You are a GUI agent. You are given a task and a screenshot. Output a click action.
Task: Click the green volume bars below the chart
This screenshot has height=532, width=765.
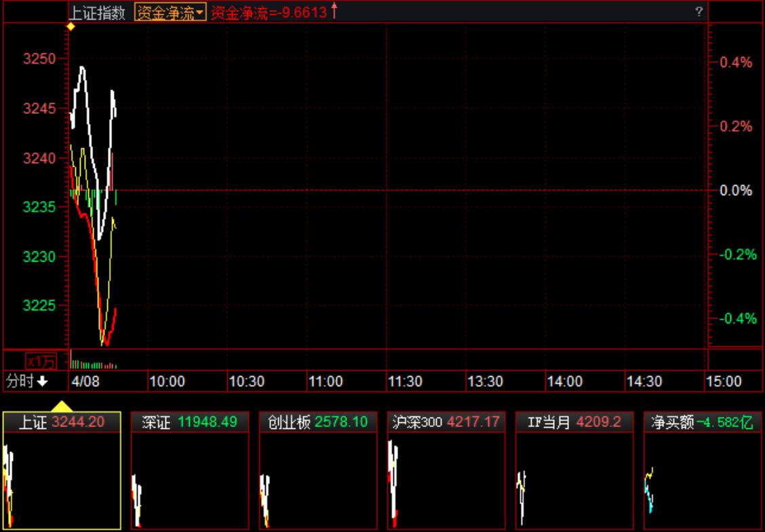click(93, 365)
